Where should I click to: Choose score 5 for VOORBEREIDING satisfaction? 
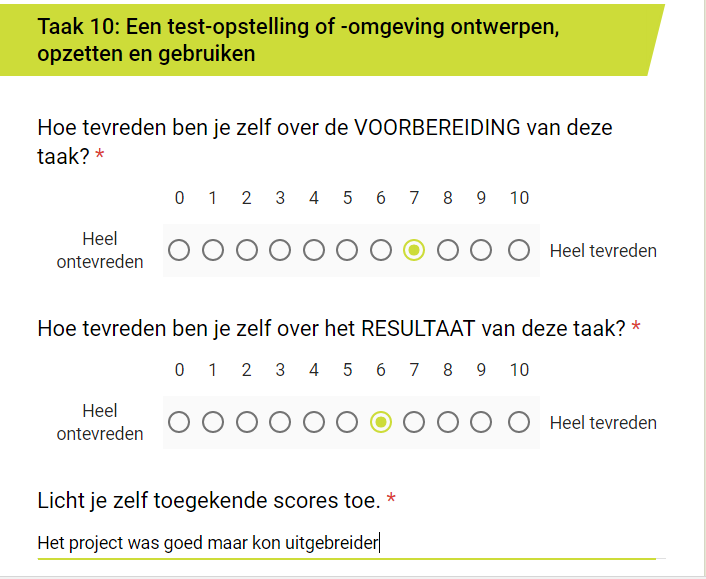[x=347, y=250]
